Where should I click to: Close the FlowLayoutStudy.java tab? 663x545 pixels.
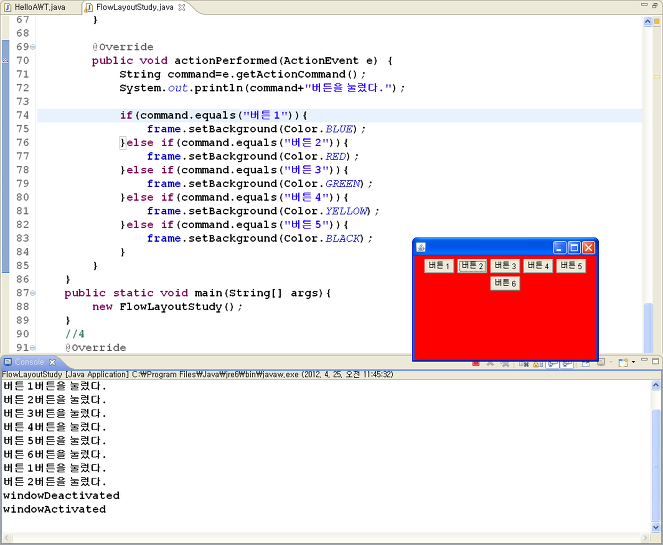[181, 7]
